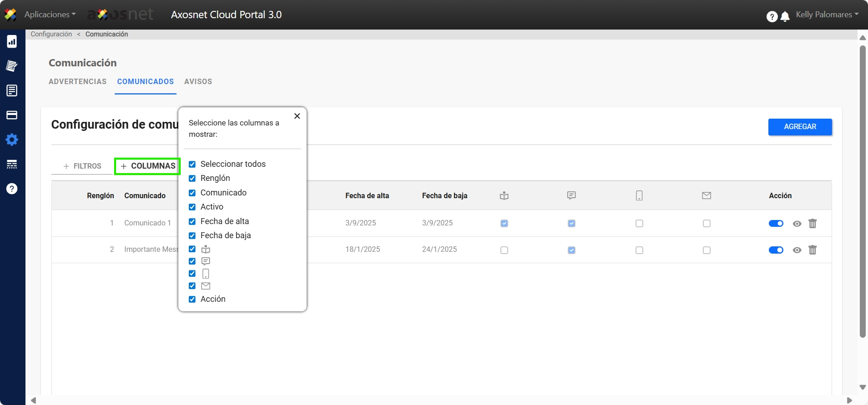Screen dimensions: 868x405
Task: Click the AGREGAR button
Action: (x=800, y=127)
